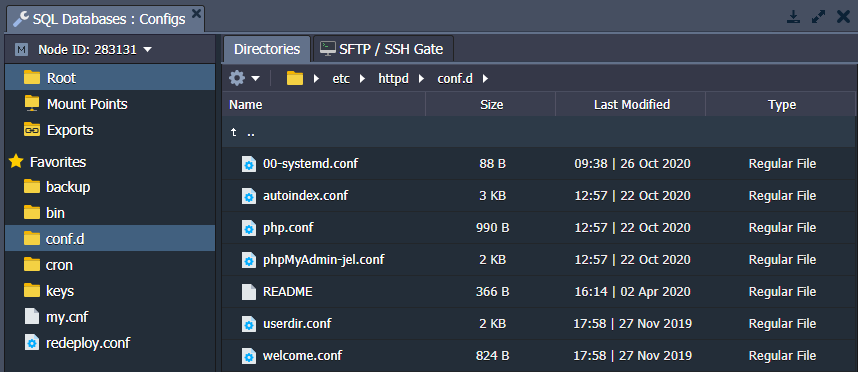The width and height of the screenshot is (858, 372).
Task: Click the folder icon next to bin
Action: 32,213
